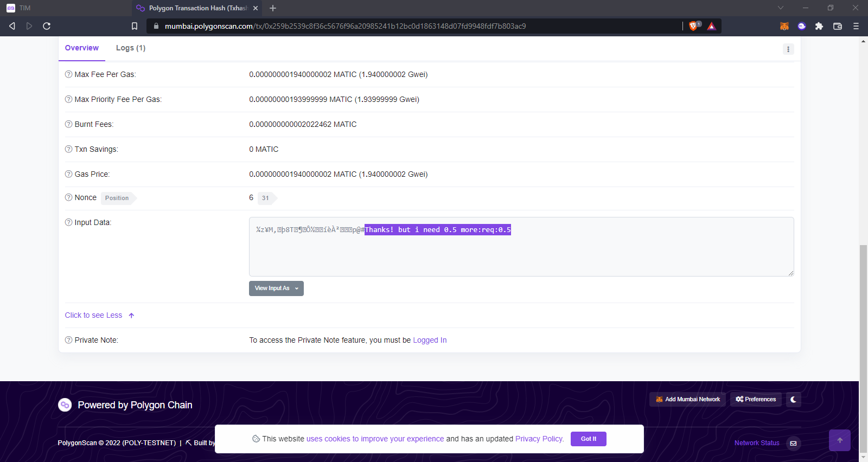
Task: Go forward in browser history
Action: pyautogui.click(x=29, y=26)
